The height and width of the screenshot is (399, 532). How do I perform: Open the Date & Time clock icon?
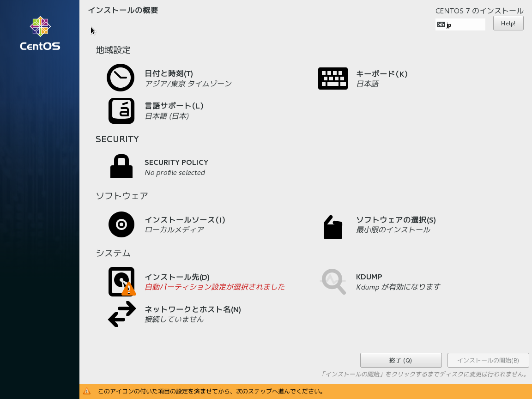(121, 78)
